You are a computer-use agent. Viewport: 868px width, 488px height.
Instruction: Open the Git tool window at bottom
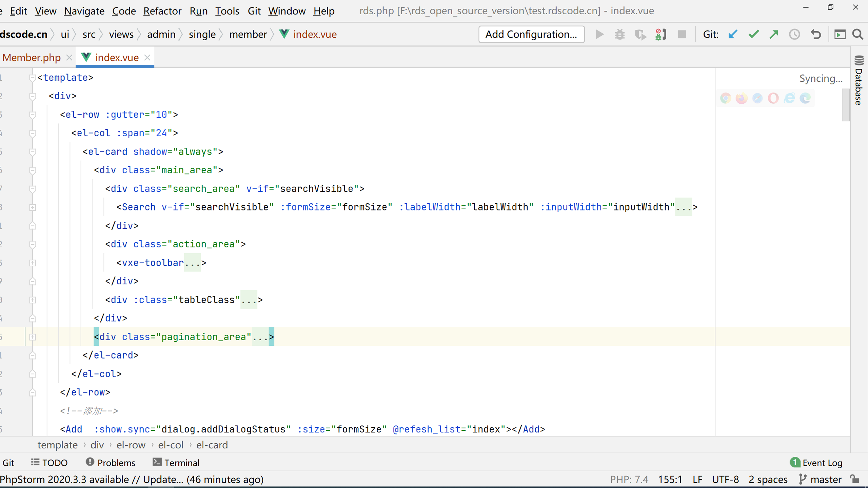(8, 463)
